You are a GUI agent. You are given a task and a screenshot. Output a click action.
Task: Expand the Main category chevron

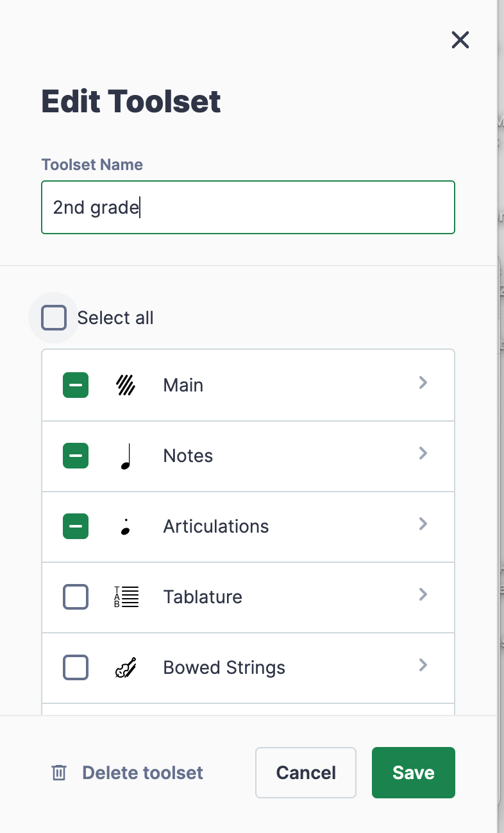[423, 383]
